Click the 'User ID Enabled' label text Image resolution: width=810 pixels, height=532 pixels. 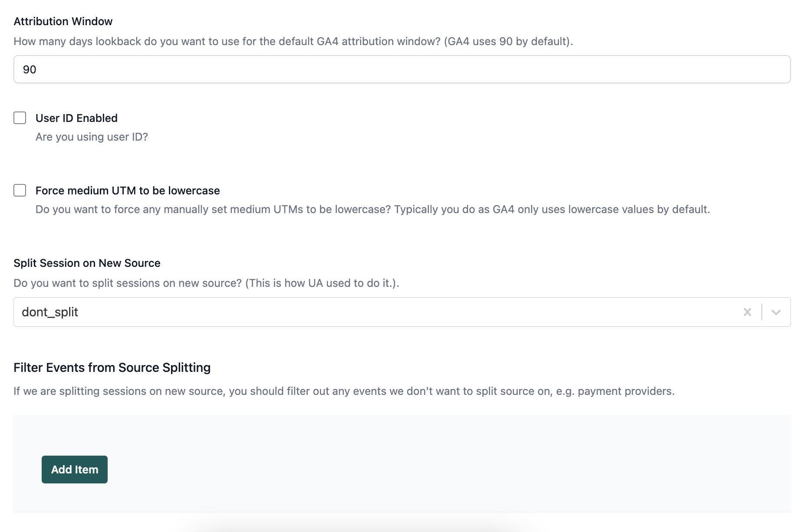(76, 118)
